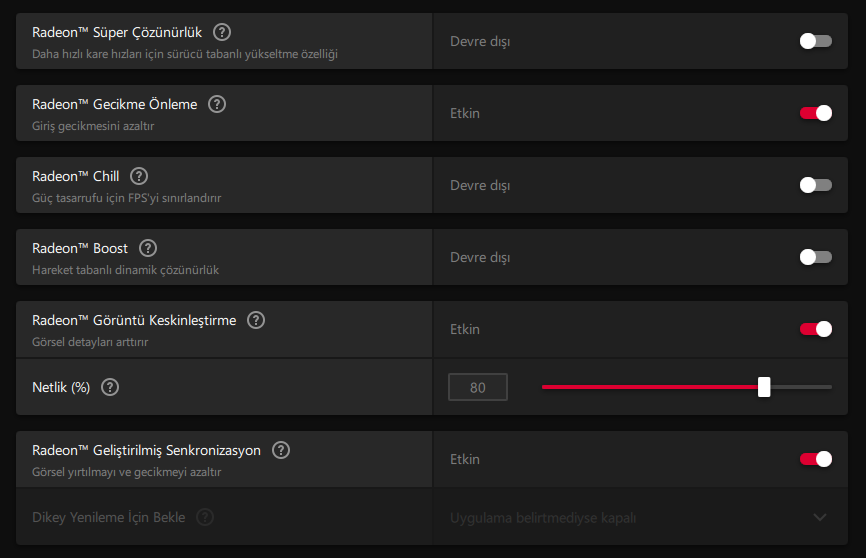This screenshot has height=558, width=866.
Task: Click the Netlik value field showing 80
Action: 478,387
